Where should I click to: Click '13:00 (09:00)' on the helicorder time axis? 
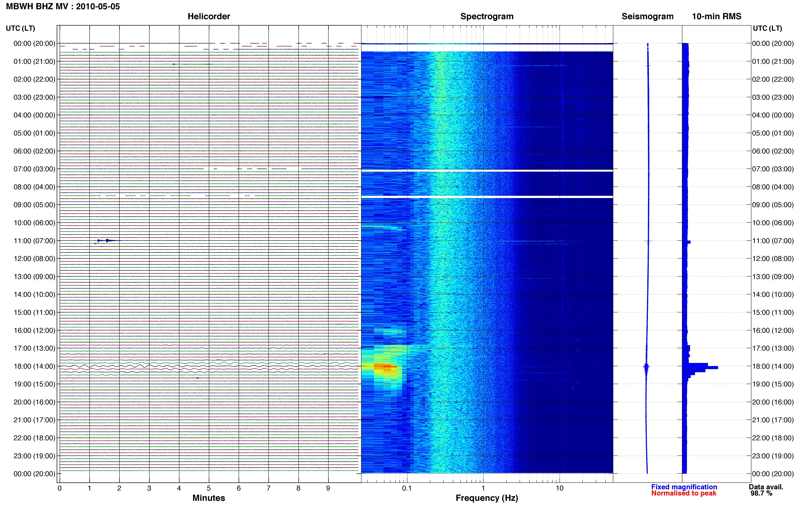[x=34, y=277]
